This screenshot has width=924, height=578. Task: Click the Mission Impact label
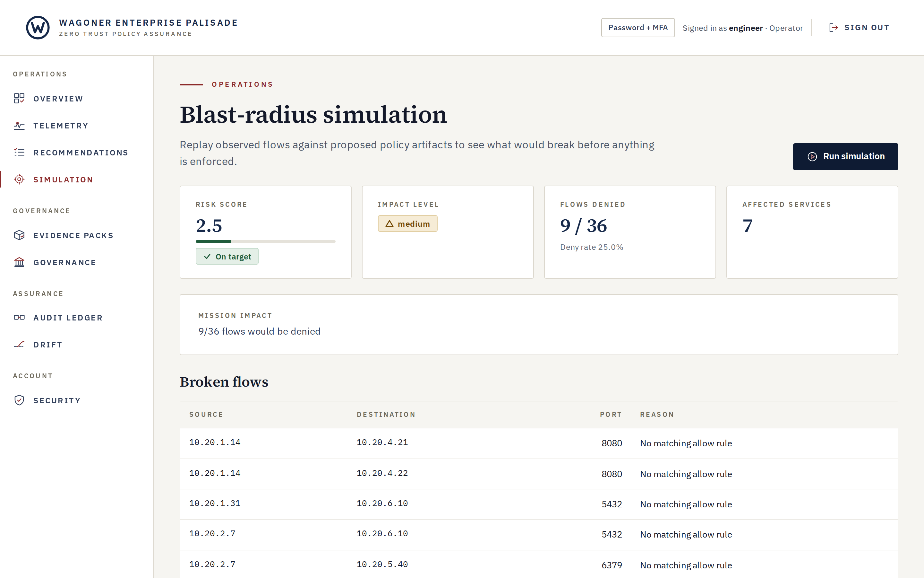pos(235,315)
